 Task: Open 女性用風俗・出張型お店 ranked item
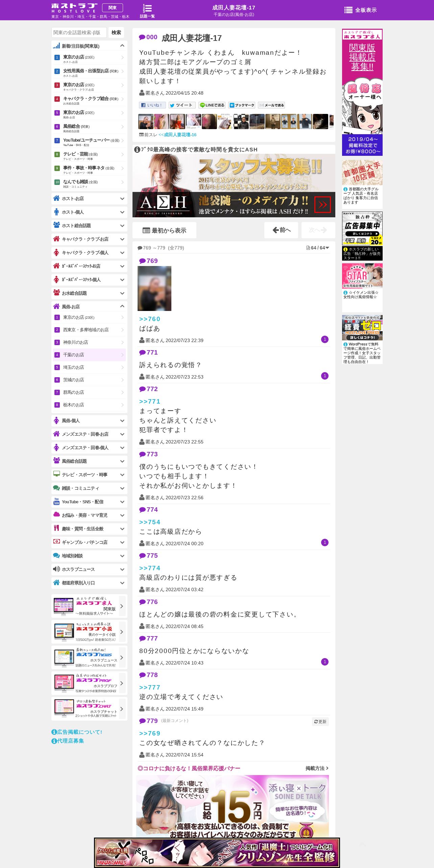pyautogui.click(x=89, y=73)
